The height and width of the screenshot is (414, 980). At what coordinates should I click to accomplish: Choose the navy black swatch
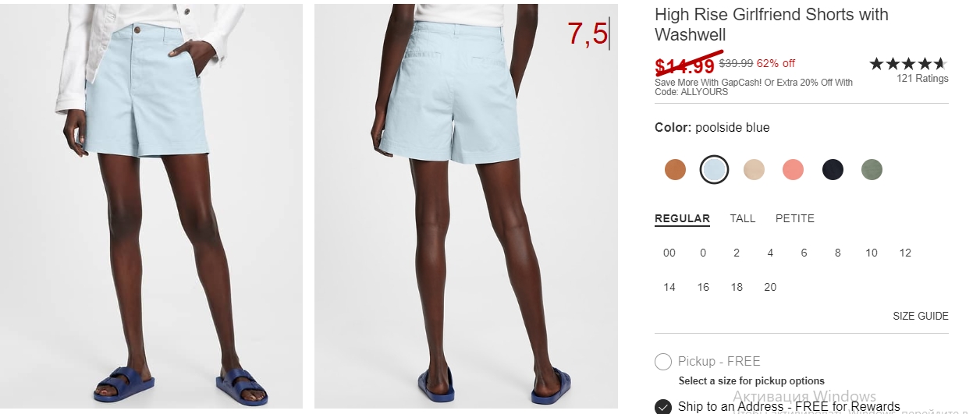click(x=833, y=169)
